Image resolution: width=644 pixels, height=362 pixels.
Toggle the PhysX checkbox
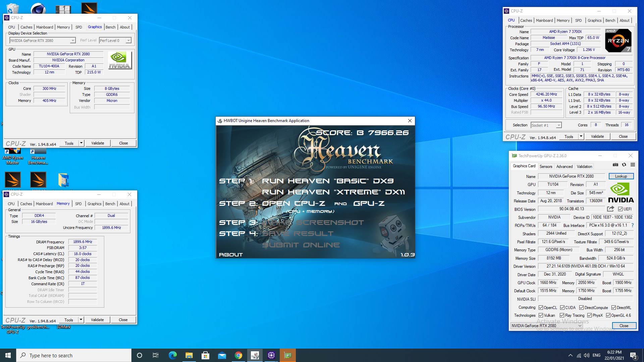pyautogui.click(x=590, y=315)
